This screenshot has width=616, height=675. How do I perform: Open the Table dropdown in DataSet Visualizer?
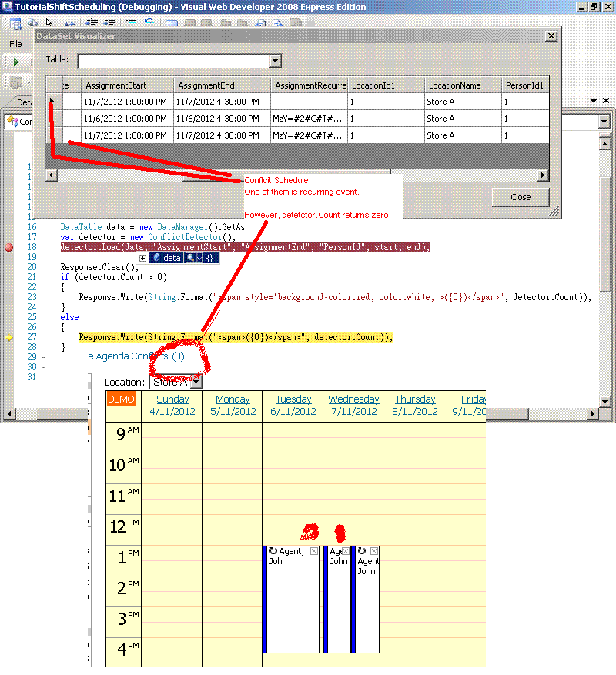point(276,61)
